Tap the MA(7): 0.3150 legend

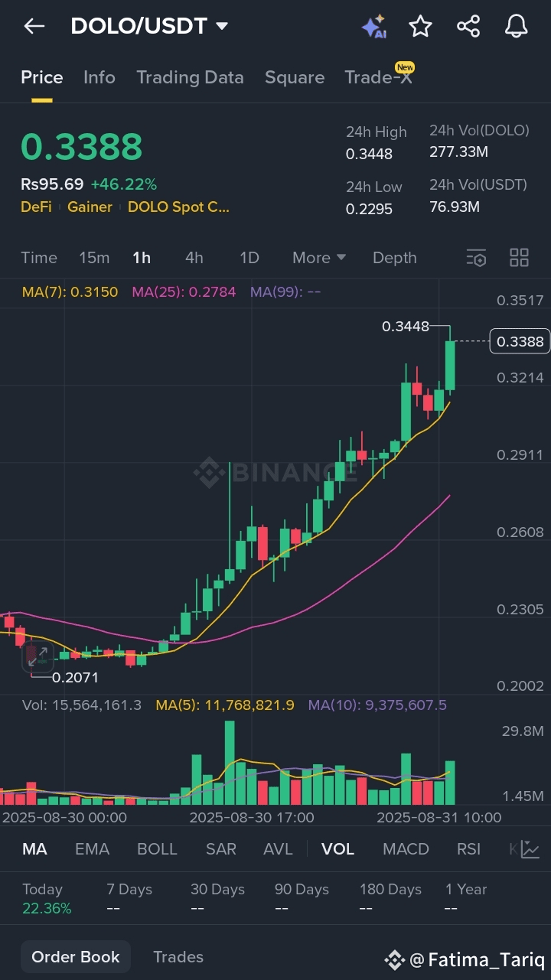point(70,291)
